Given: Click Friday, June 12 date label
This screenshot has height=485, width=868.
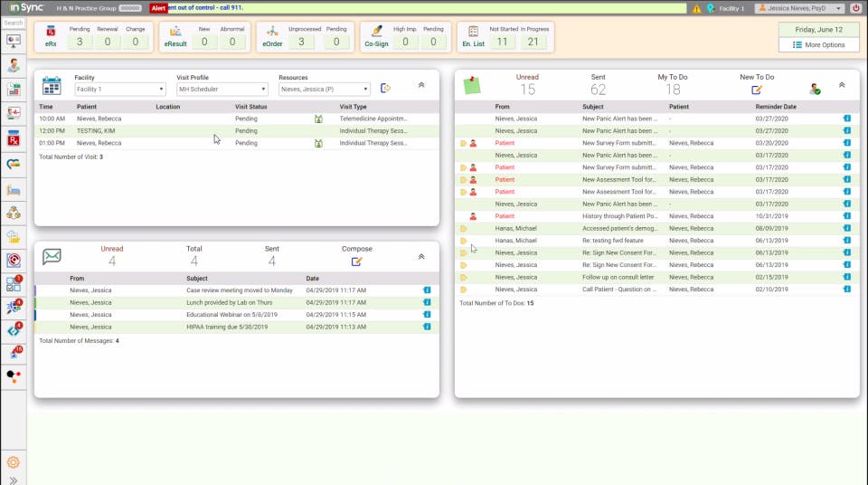Looking at the screenshot, I should 819,30.
